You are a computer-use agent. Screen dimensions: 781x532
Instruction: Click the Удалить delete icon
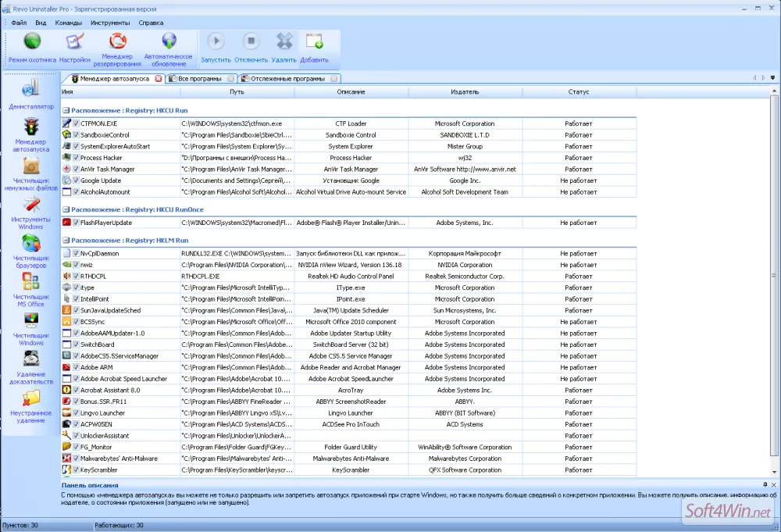pos(284,41)
